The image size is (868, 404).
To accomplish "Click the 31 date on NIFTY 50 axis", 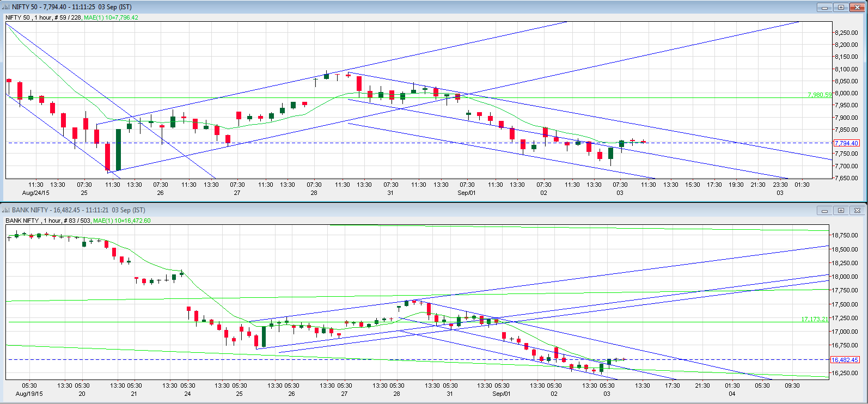I will point(390,193).
